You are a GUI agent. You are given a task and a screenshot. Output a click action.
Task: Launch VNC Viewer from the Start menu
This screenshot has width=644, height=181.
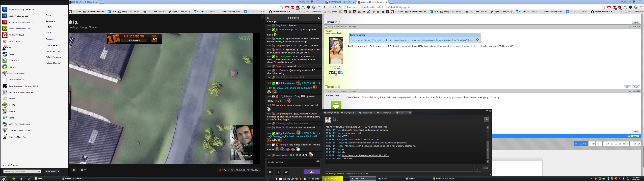click(x=14, y=42)
